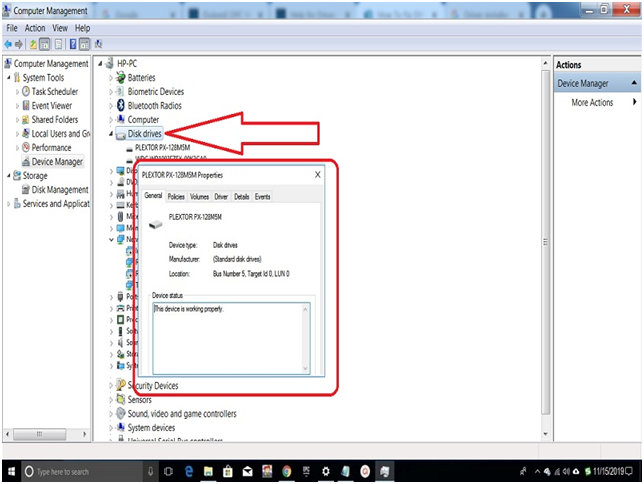Switch to the Events tab
644x484 pixels.
(262, 197)
